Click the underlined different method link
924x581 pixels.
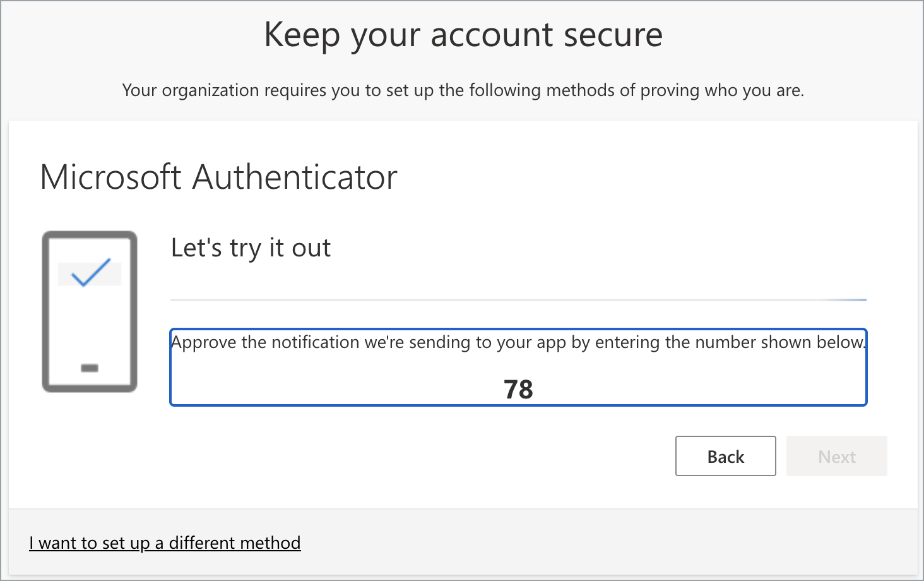165,542
